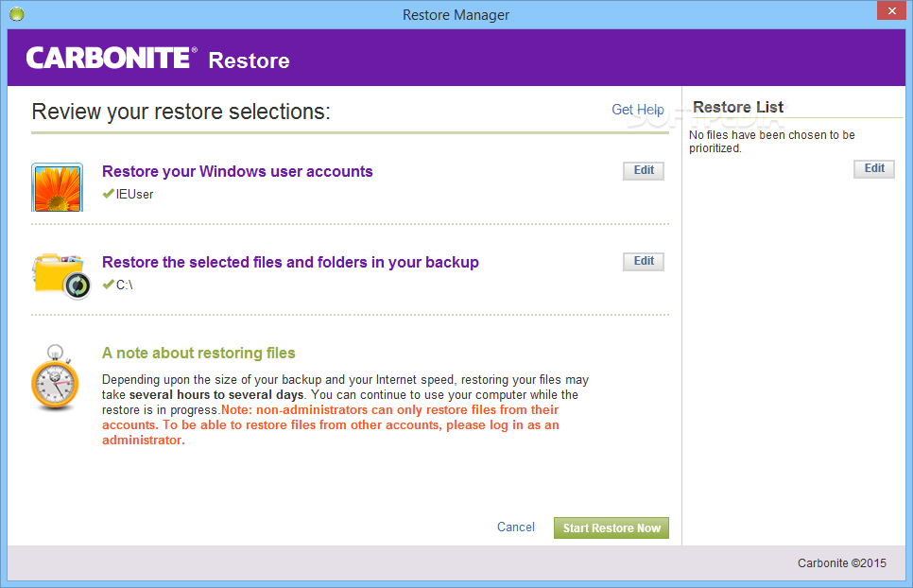Click the Windows user accounts flower picture
Viewport: 913px width, 588px height.
57,187
